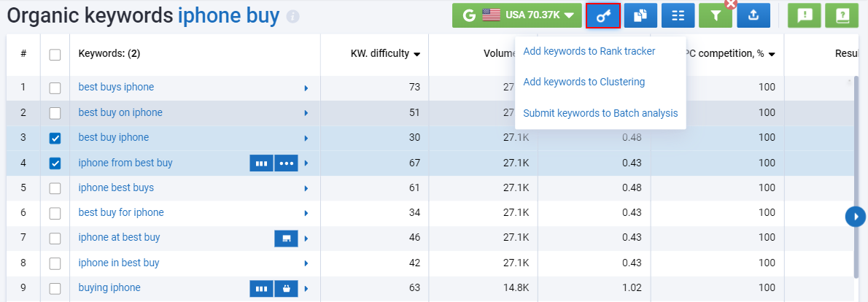Image resolution: width=868 pixels, height=302 pixels.
Task: Click the copy keywords icon button
Action: pos(640,15)
